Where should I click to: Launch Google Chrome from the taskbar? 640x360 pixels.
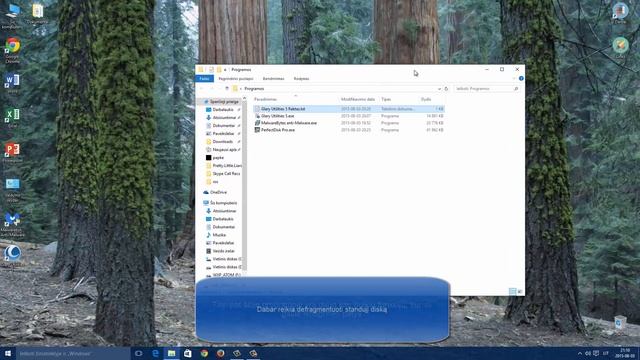(204, 353)
